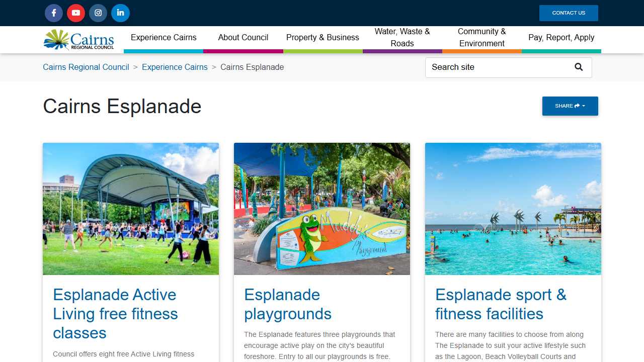This screenshot has height=362, width=644.
Task: Click the Esplanade Lagoon pool photo
Action: 513,209
